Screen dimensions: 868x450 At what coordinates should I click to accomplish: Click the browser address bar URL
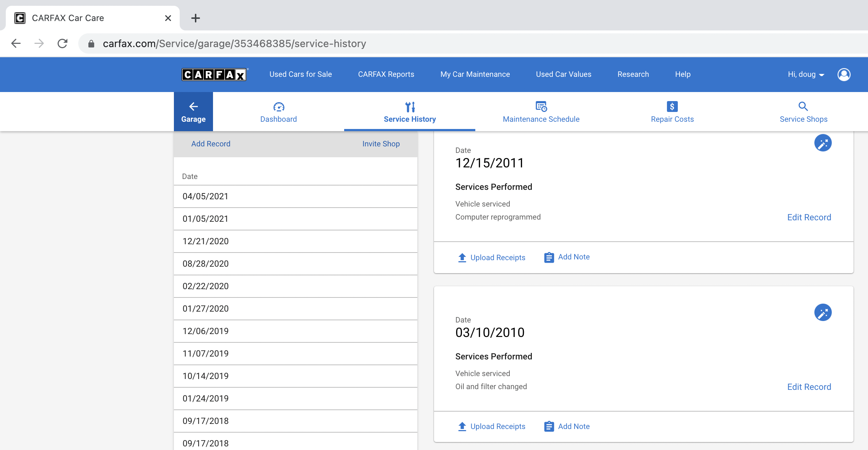(234, 43)
